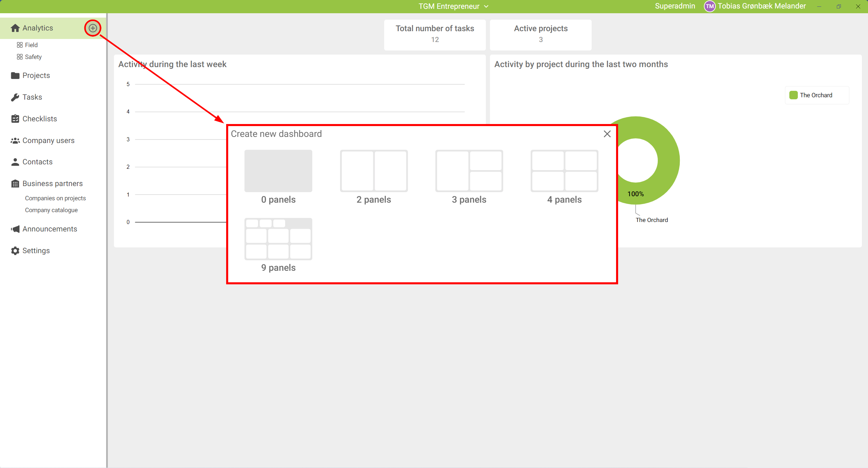The width and height of the screenshot is (868, 468).
Task: Click the Checklists clipboard icon
Action: point(15,119)
